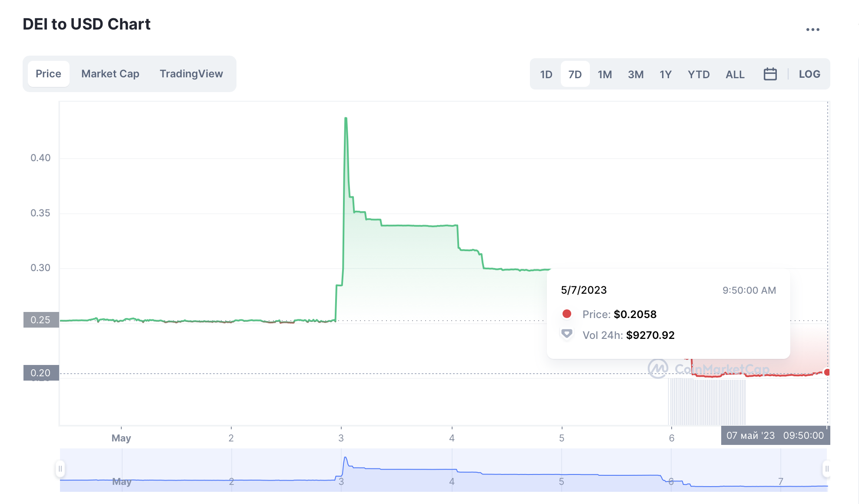Image resolution: width=859 pixels, height=504 pixels.
Task: Open the three-dot more options menu
Action: point(812,30)
